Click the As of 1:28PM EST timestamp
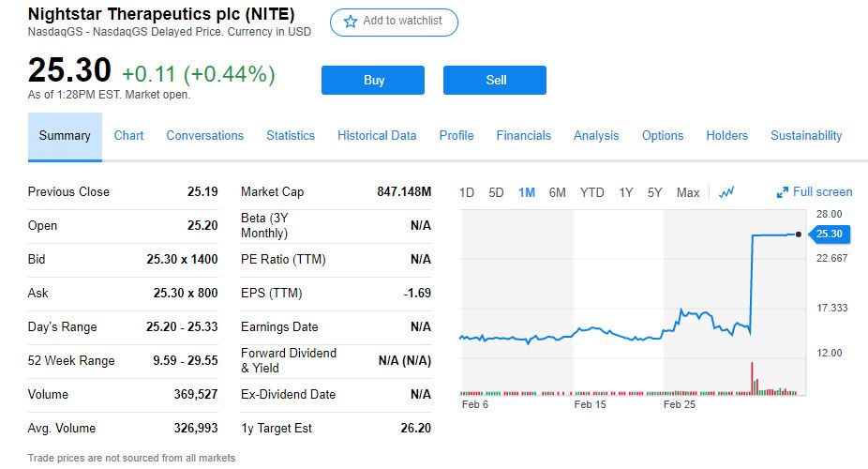868x469 pixels. [x=109, y=96]
